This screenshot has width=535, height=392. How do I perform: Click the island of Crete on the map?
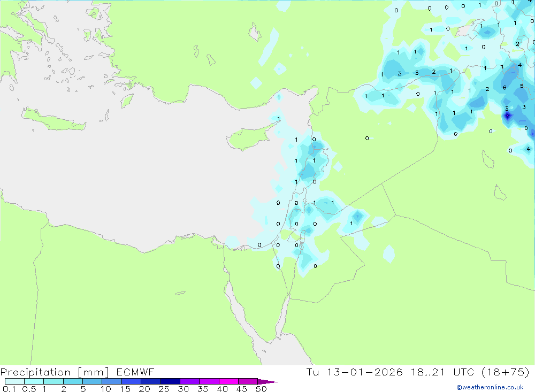[x=53, y=119]
